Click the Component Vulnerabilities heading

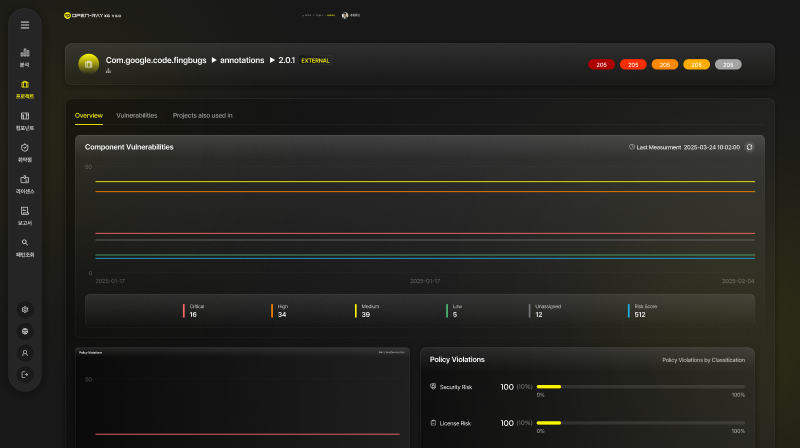click(129, 147)
